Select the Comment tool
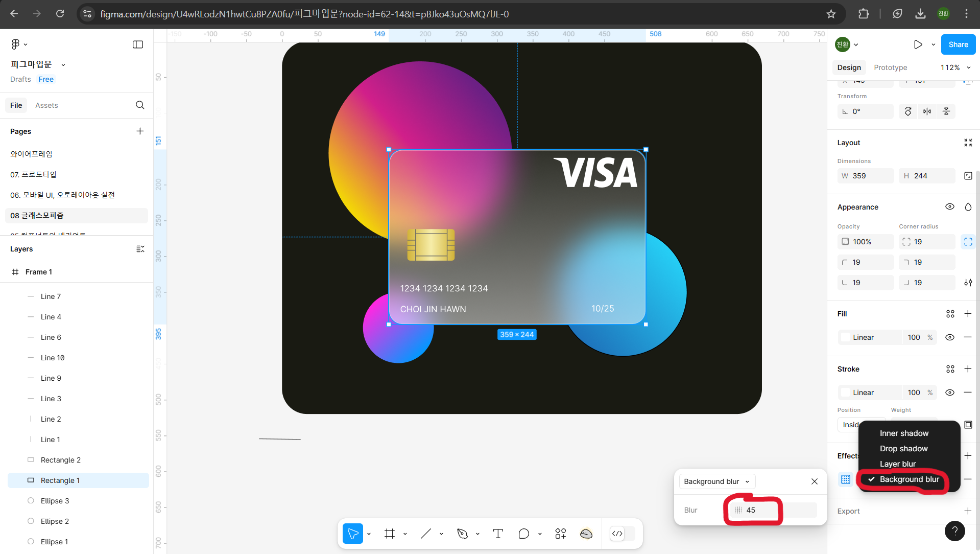This screenshot has height=554, width=980. (x=524, y=534)
